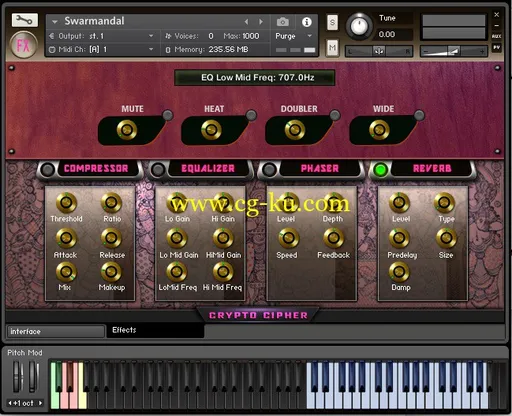Click the Crypto Cipher logo

[x=258, y=315]
